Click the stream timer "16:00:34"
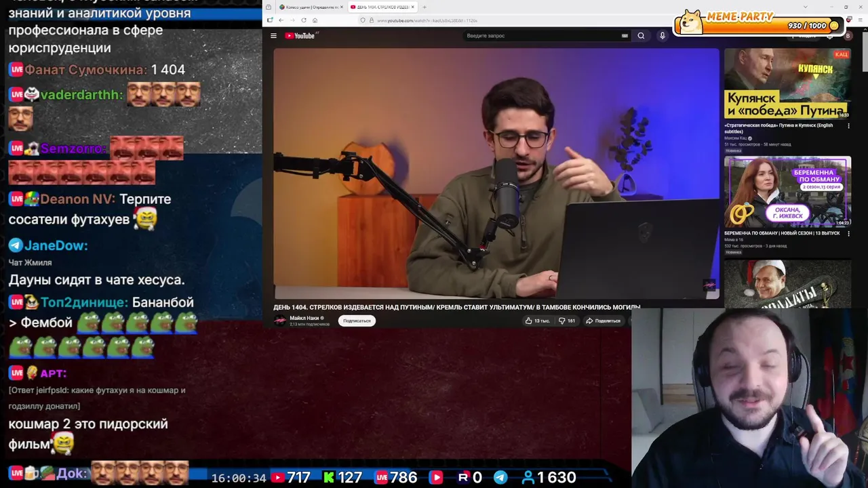 click(239, 478)
